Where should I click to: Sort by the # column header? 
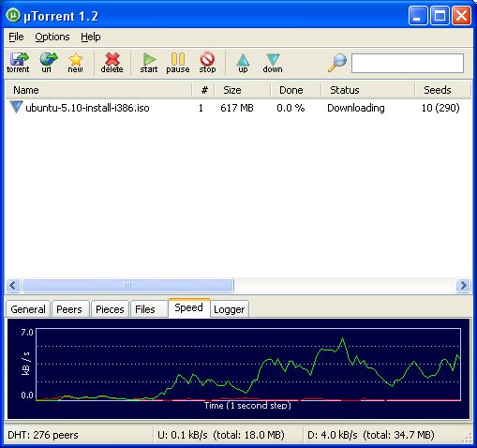tap(204, 90)
